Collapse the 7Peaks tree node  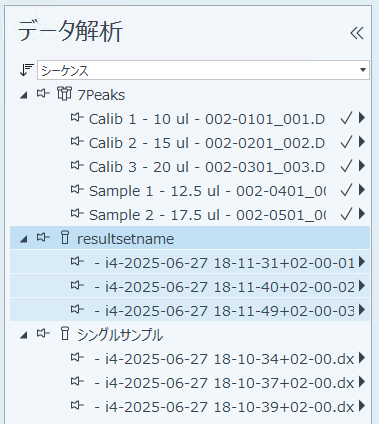tap(24, 96)
